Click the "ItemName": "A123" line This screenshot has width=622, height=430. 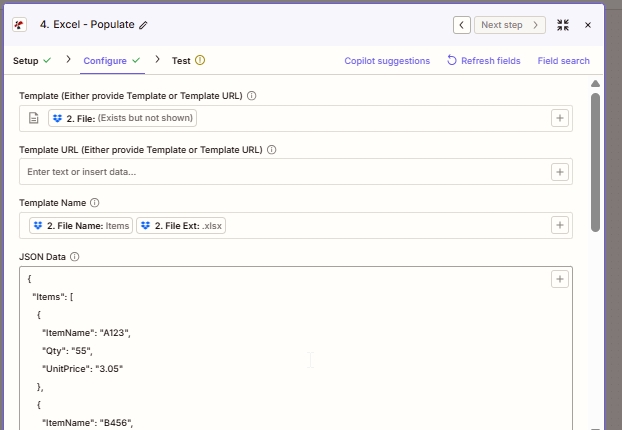(86, 333)
